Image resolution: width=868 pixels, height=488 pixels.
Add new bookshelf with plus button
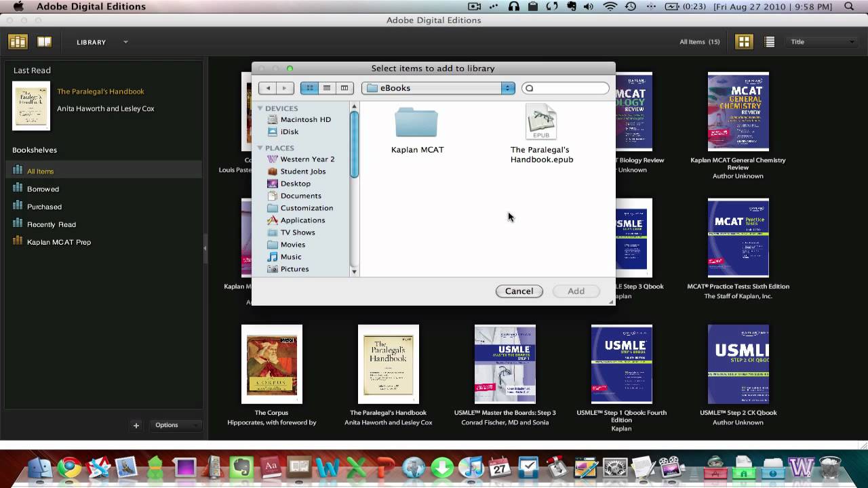(x=136, y=425)
